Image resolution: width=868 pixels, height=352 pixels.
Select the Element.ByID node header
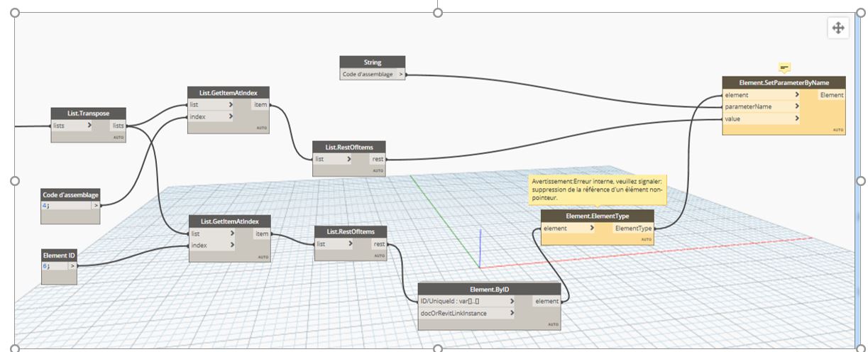point(489,289)
